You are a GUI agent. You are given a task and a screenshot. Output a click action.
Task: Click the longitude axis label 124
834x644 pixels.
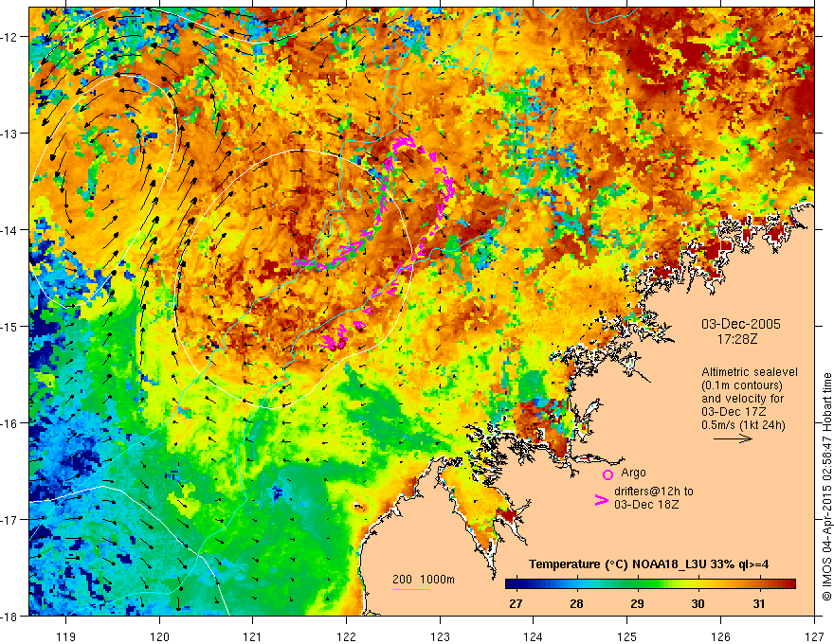tap(534, 636)
